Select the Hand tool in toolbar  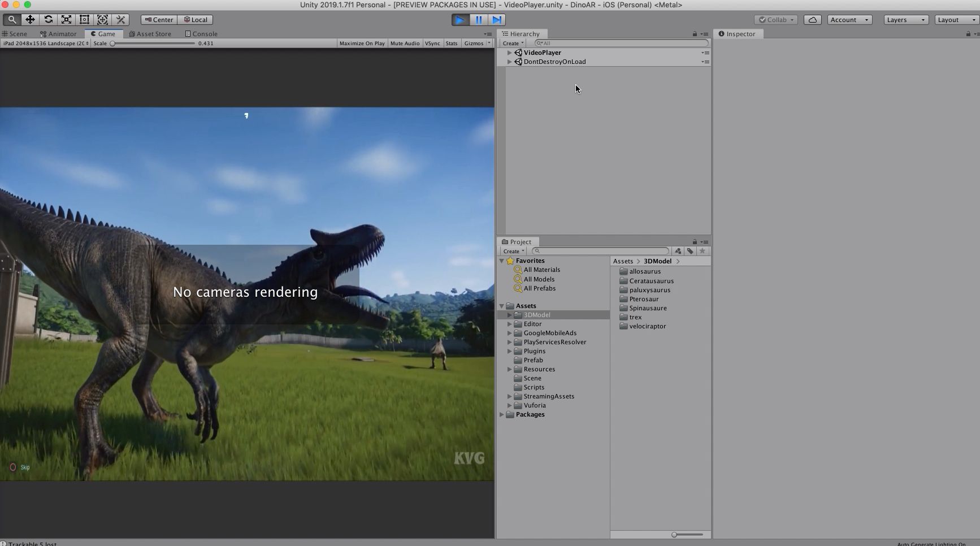(x=12, y=20)
